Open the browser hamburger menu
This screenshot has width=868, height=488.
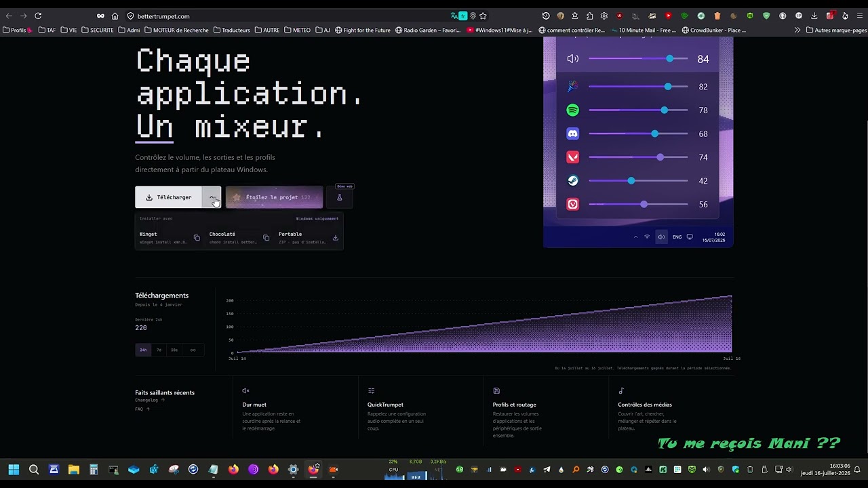click(x=860, y=16)
